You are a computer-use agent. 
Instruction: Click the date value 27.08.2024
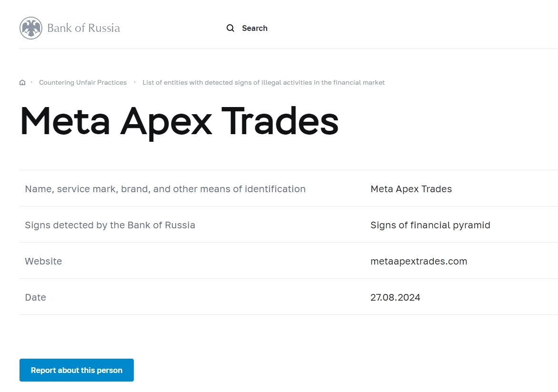(x=395, y=297)
